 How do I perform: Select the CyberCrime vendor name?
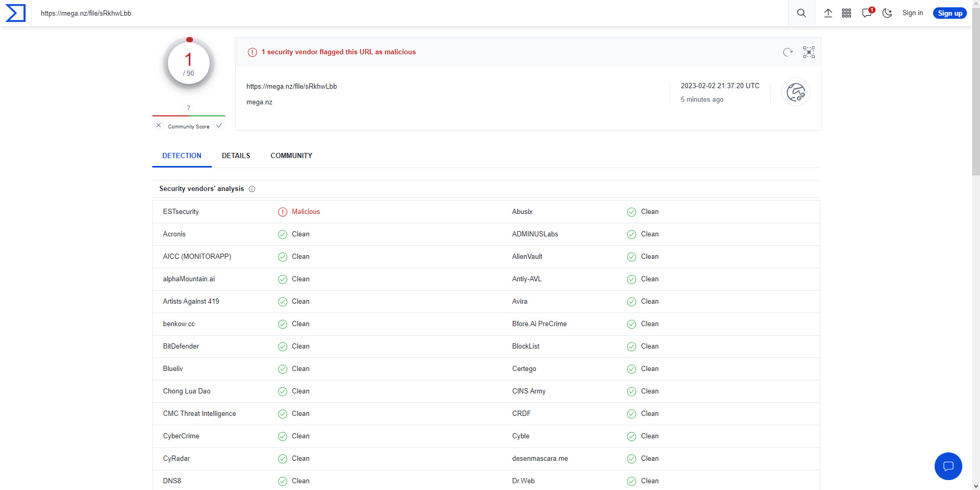point(181,436)
